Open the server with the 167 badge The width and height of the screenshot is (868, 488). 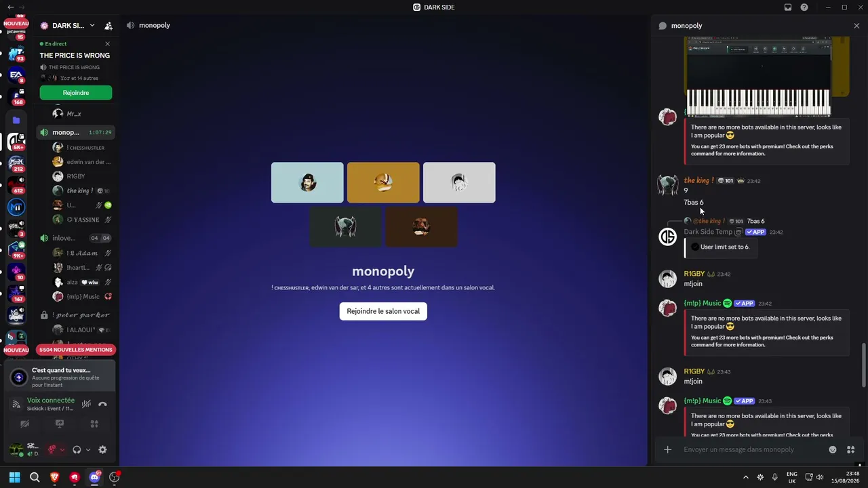tap(16, 293)
